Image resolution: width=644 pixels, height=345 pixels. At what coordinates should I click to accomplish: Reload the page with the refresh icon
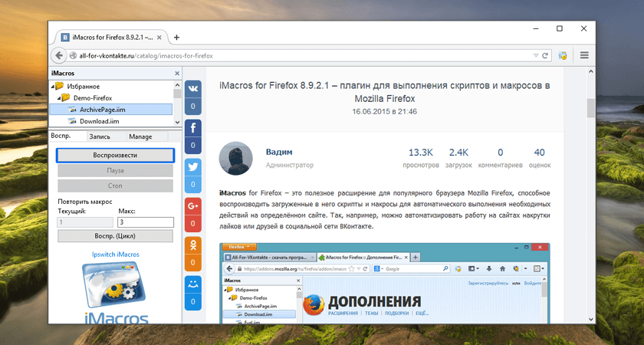pyautogui.click(x=545, y=55)
